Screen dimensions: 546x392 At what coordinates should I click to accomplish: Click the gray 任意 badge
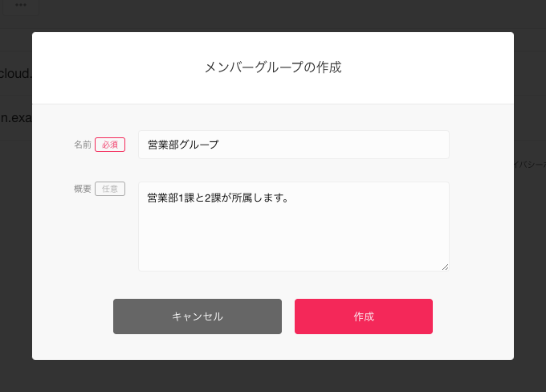(x=110, y=189)
